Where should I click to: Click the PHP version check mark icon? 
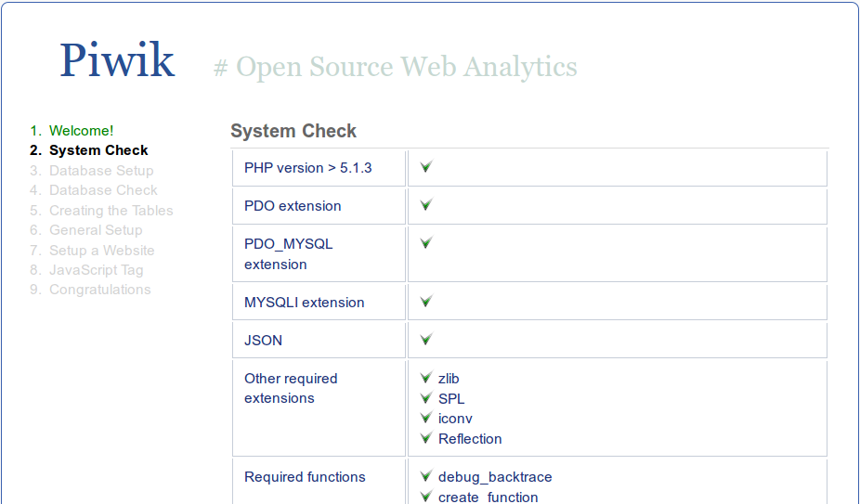[x=426, y=166]
